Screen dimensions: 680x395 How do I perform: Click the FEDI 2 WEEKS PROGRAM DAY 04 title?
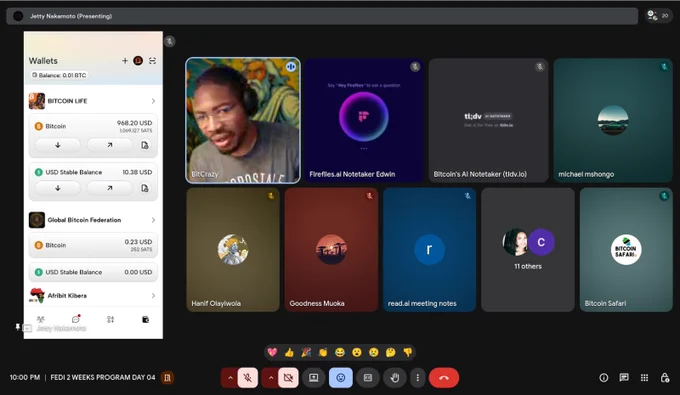tap(103, 378)
